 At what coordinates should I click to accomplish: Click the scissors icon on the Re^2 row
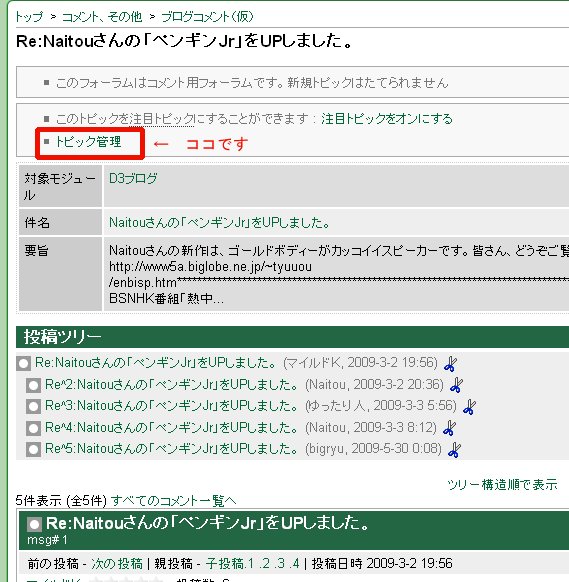456,385
